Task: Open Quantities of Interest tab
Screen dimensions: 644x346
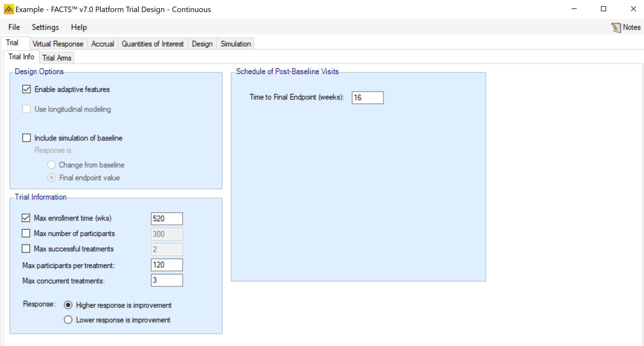Action: pyautogui.click(x=152, y=44)
